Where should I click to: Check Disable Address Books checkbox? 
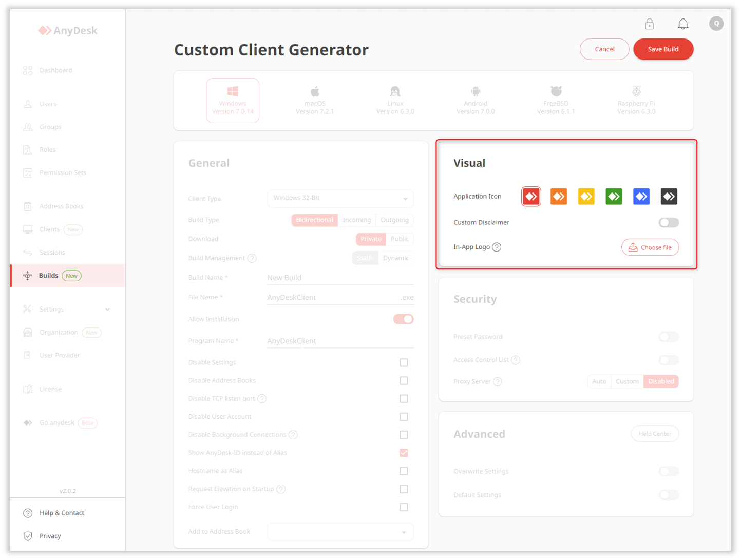click(404, 380)
